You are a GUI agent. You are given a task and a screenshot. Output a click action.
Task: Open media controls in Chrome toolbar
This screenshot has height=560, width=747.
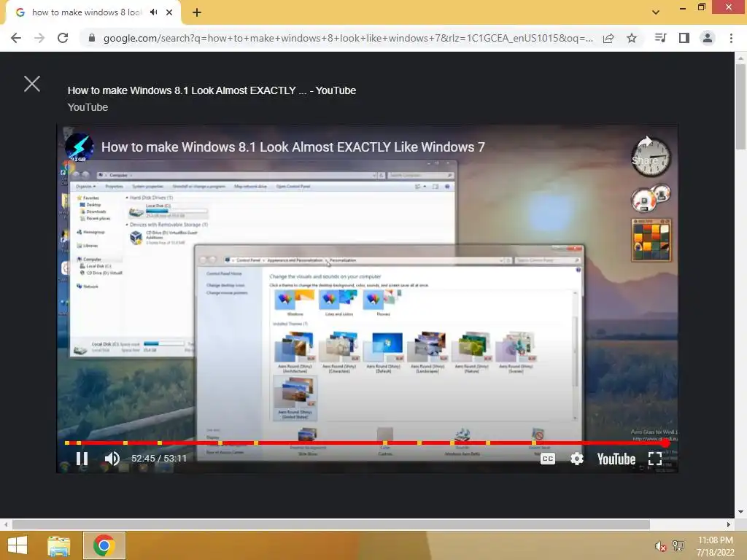click(660, 38)
